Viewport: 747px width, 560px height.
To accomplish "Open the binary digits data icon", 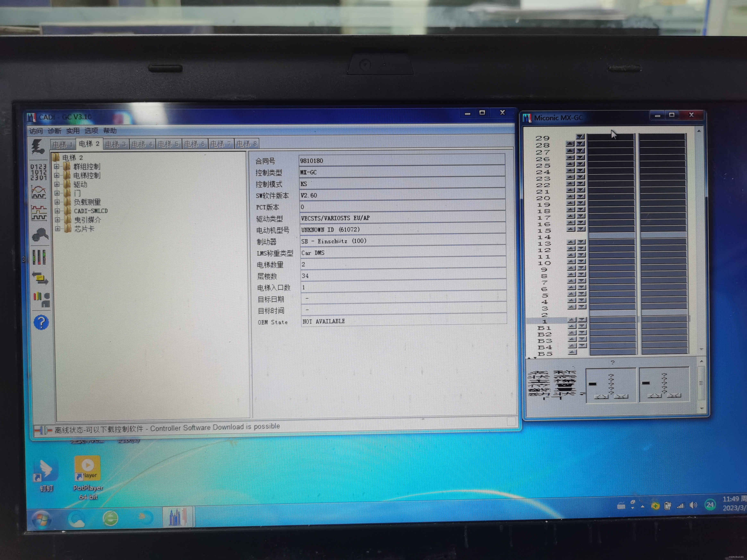I will tap(38, 172).
